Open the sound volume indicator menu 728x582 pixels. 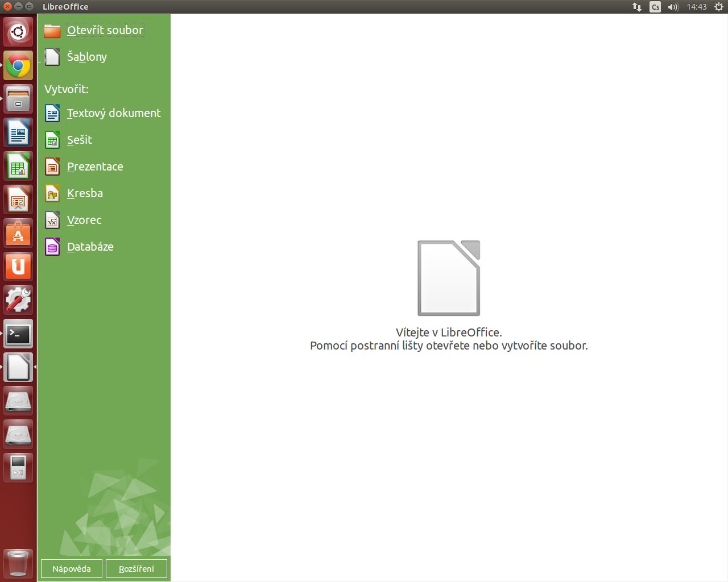tap(673, 7)
